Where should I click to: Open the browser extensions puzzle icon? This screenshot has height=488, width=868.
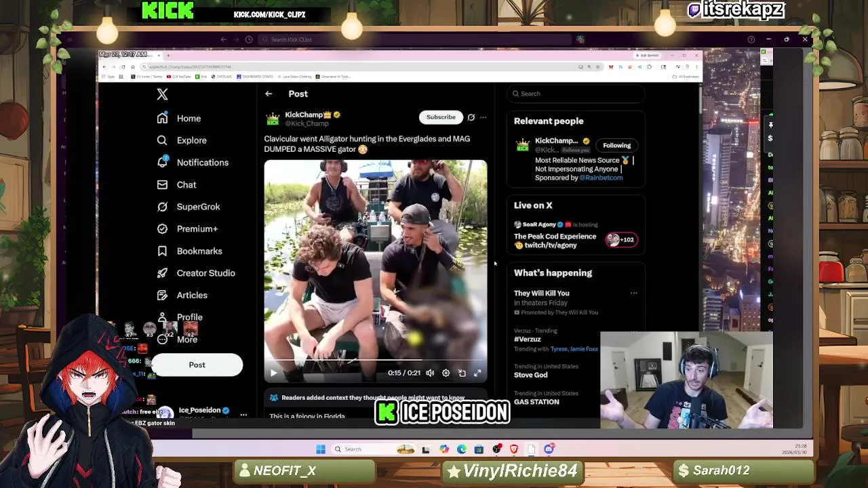click(650, 66)
